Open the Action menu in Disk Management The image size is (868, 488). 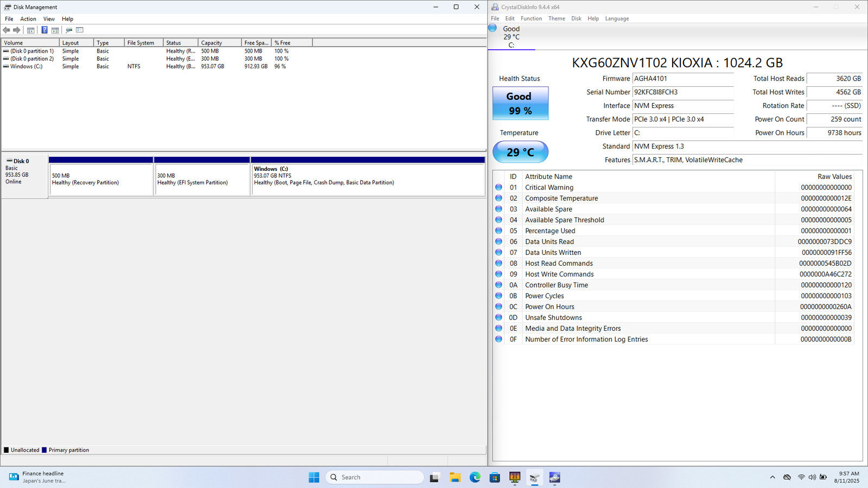(x=28, y=19)
